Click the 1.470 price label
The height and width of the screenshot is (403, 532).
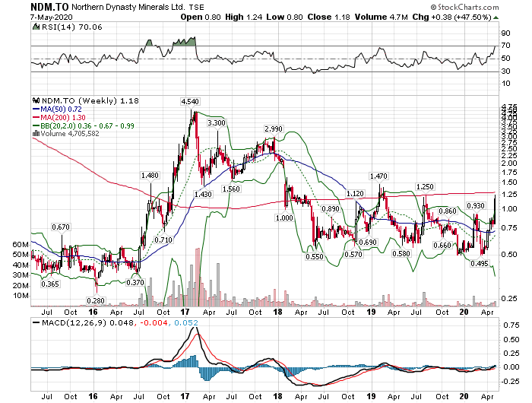[x=378, y=176]
